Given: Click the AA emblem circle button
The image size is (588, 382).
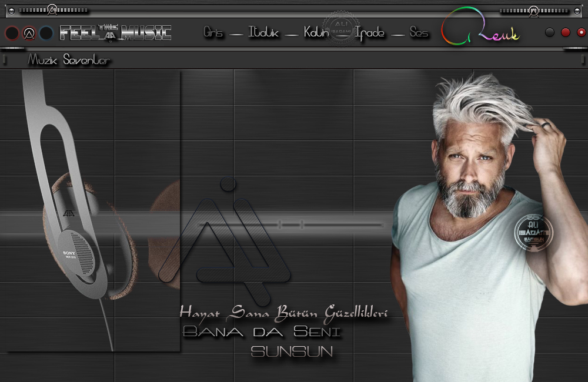Looking at the screenshot, I should click(29, 33).
